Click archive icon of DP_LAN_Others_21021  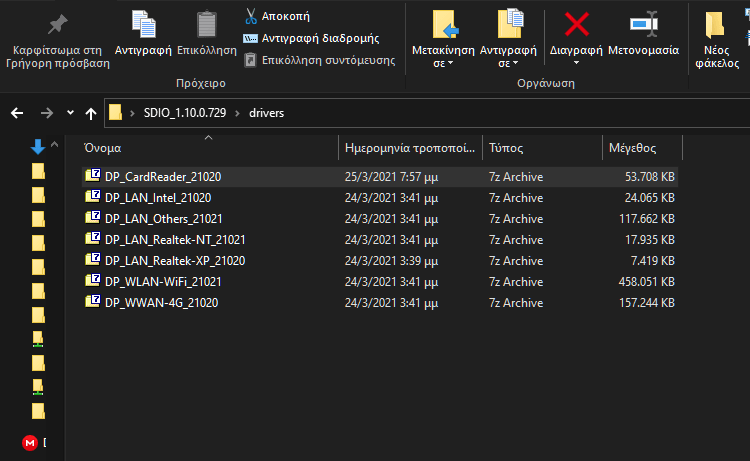(93, 218)
